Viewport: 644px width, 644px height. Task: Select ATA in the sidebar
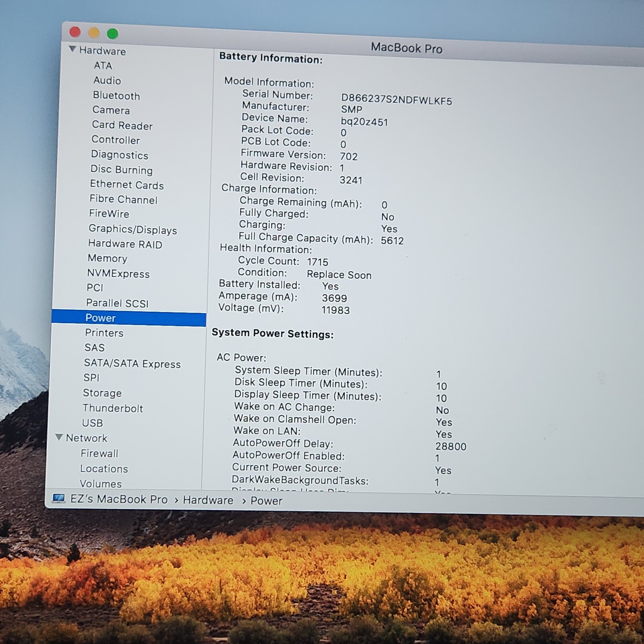coord(103,66)
